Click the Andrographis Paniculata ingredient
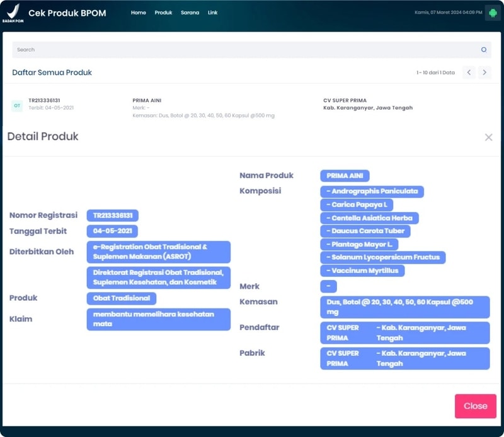504x437 pixels. (x=372, y=192)
